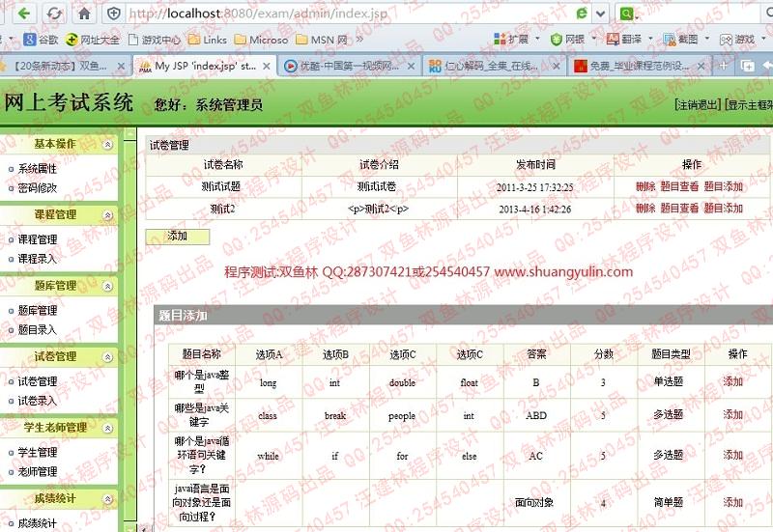Screen dimensions: 773x532
Task: Close the My JSP 'index.jsp' tab
Action: click(x=267, y=66)
